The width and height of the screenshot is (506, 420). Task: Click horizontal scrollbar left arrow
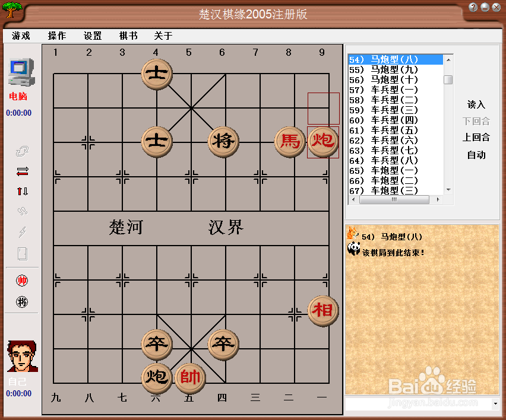[x=353, y=199]
